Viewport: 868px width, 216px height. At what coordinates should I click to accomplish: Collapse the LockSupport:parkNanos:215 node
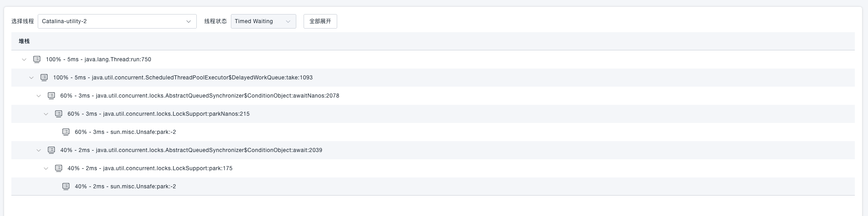tap(46, 114)
